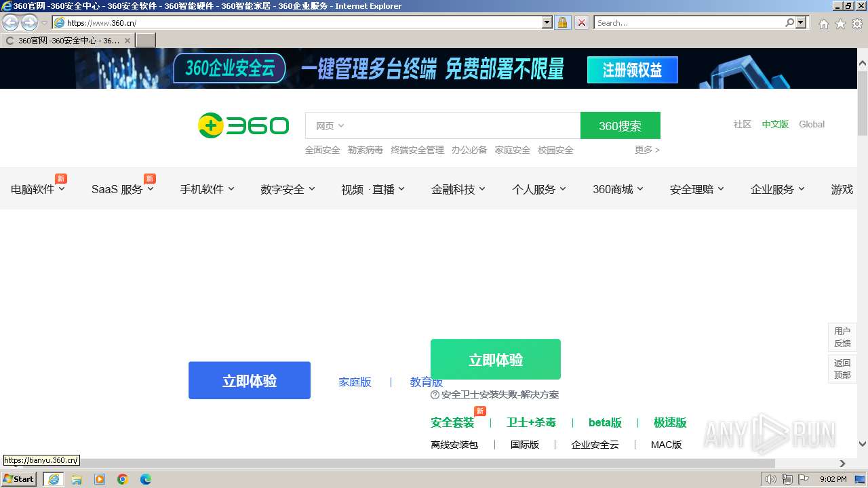
Task: Open the 终端安全管理 link
Action: coord(417,150)
